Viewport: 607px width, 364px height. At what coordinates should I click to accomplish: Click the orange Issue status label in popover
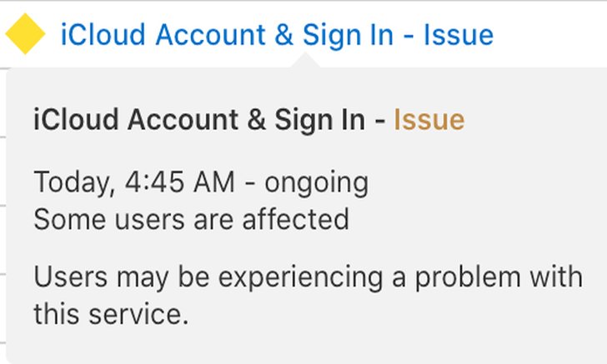point(429,119)
